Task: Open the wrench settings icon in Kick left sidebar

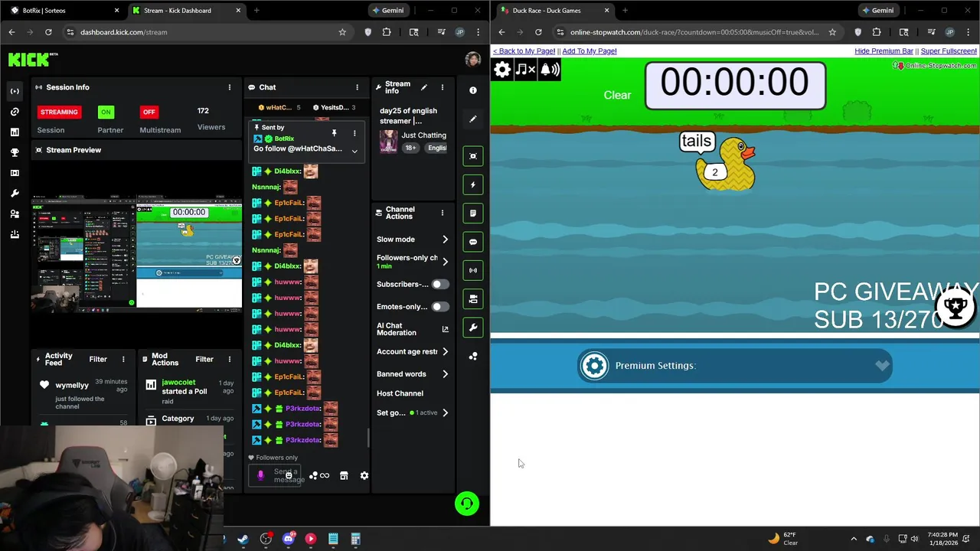Action: click(15, 194)
